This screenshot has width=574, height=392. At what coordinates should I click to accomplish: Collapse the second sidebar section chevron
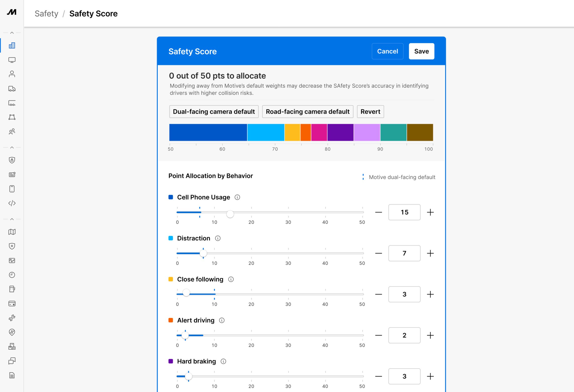[12, 147]
